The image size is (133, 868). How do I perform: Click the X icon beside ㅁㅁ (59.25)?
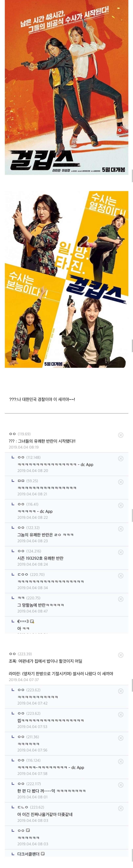(121, 482)
